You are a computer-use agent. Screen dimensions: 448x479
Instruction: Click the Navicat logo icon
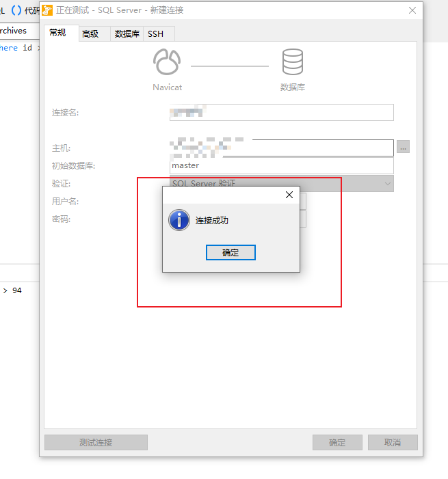pyautogui.click(x=167, y=62)
